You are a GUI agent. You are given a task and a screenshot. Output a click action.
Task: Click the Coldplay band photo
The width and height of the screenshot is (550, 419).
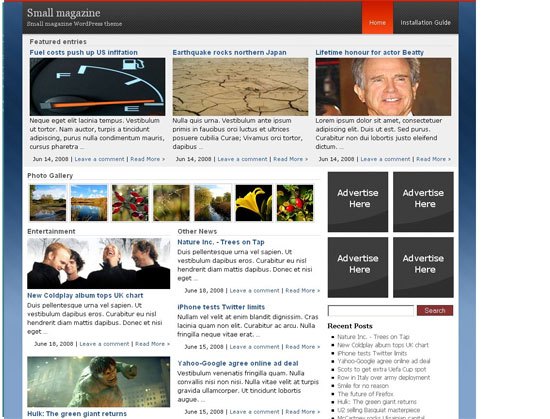(99, 264)
